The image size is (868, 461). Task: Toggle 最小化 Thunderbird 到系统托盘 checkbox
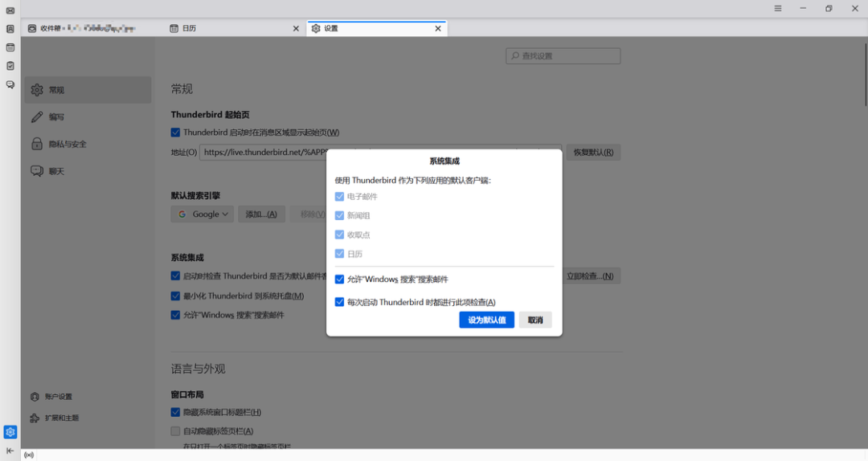[175, 296]
